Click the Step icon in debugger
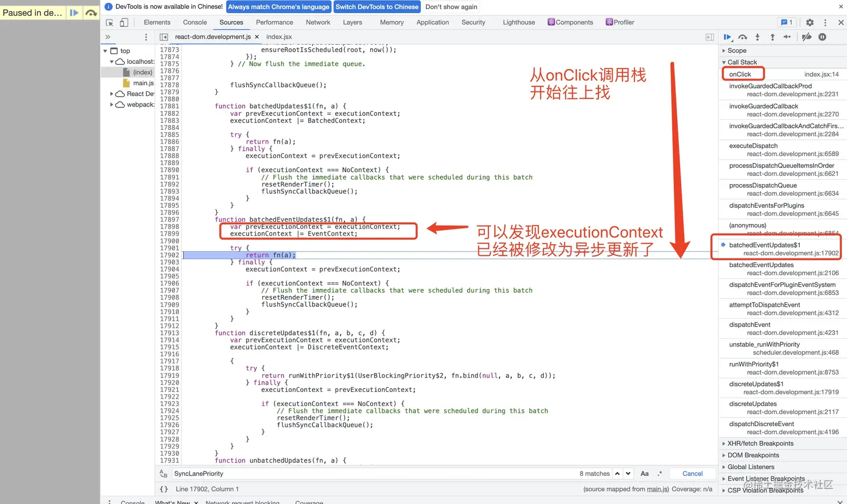This screenshot has height=504, width=847. coord(787,37)
